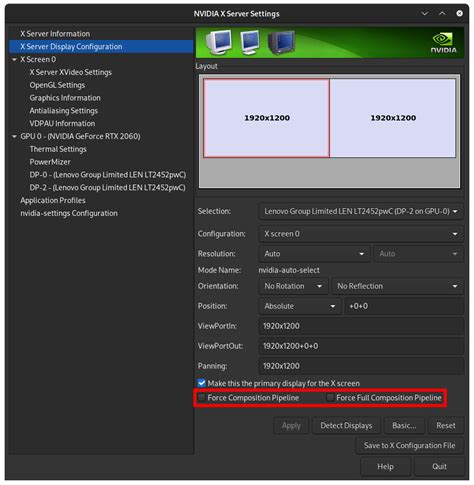
Task: Open the Absolute position dropdown
Action: pyautogui.click(x=300, y=306)
